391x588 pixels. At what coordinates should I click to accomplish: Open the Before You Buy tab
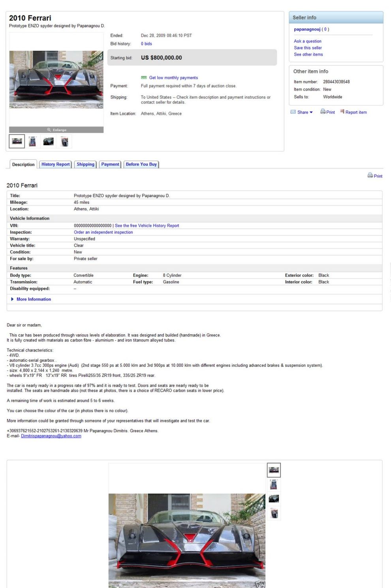141,164
